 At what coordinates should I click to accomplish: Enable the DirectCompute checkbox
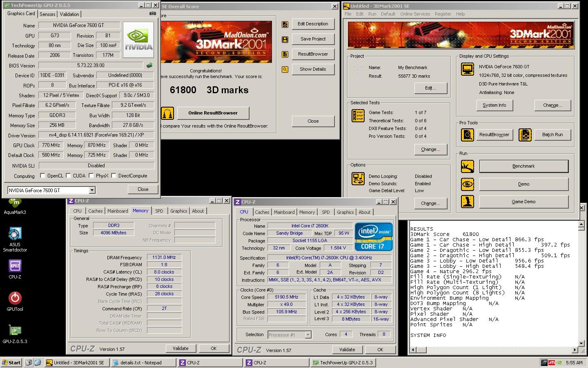click(x=114, y=176)
